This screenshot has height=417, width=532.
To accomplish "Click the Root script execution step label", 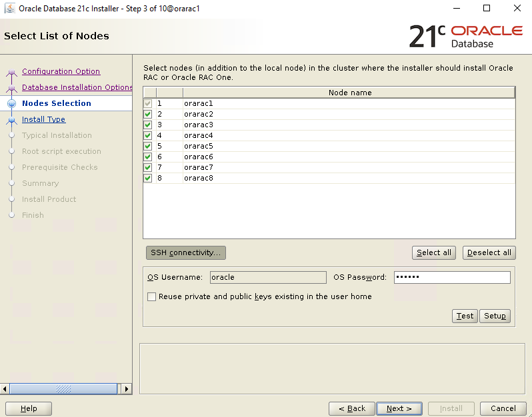I will [x=61, y=151].
